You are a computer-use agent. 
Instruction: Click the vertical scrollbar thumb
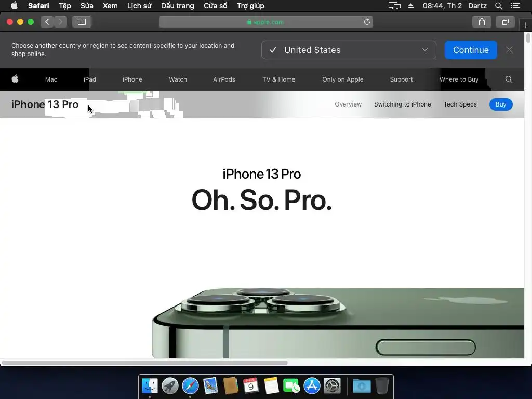528,37
